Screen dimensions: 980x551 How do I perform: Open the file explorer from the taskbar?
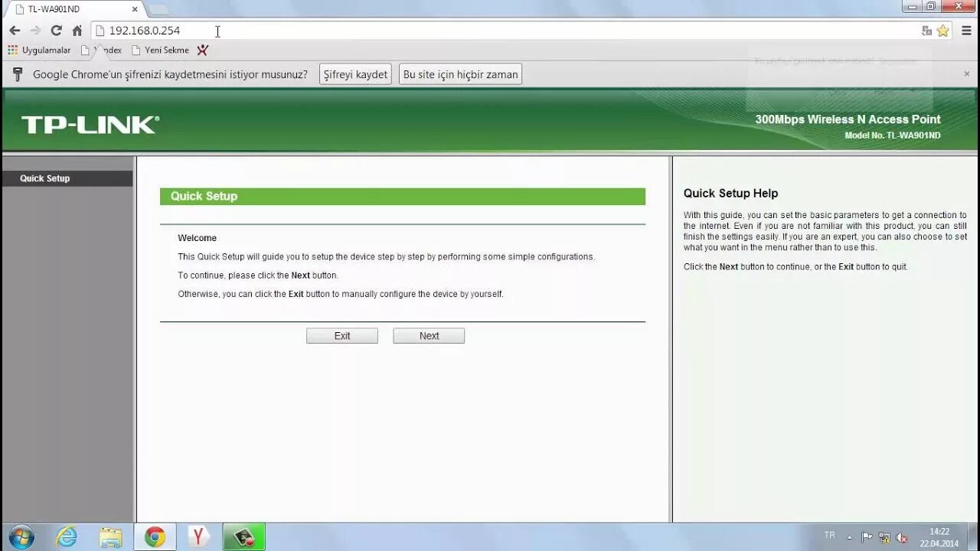click(111, 536)
